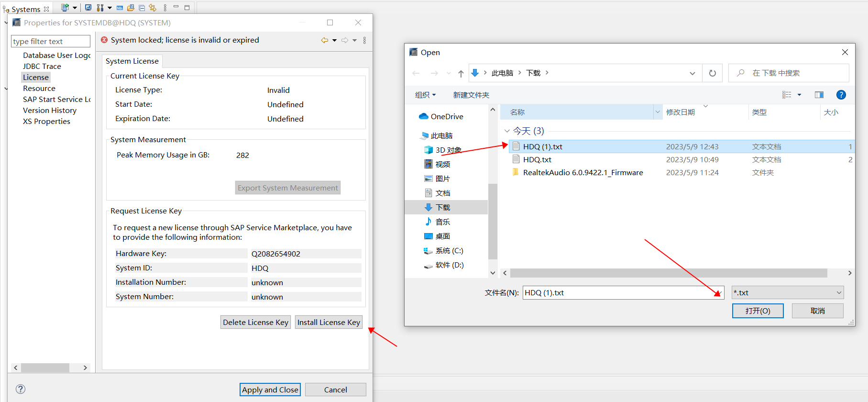Click the System License tab
Screen dimensions: 868x402
coord(132,61)
